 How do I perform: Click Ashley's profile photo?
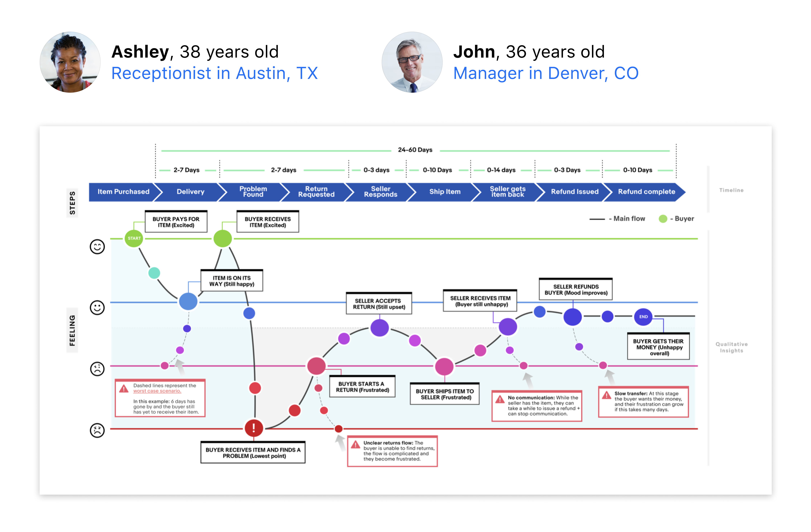[70, 62]
